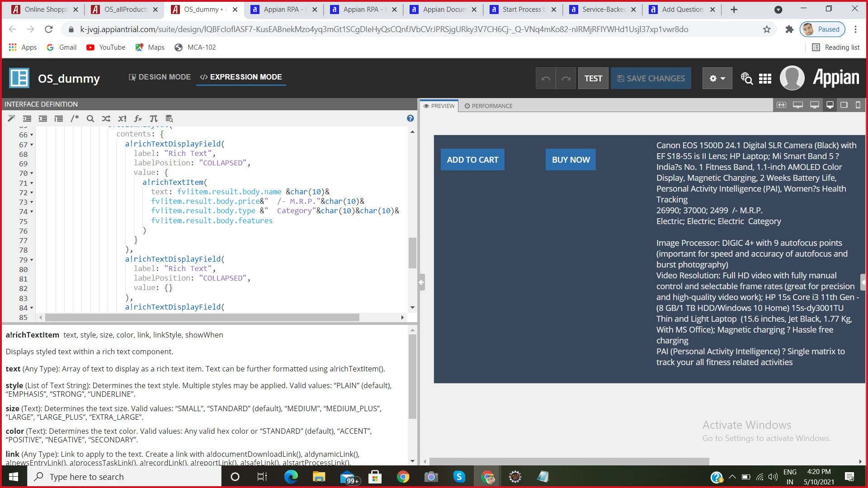Click the decrease indent icon in editor toolbar
868x488 pixels.
(27, 118)
